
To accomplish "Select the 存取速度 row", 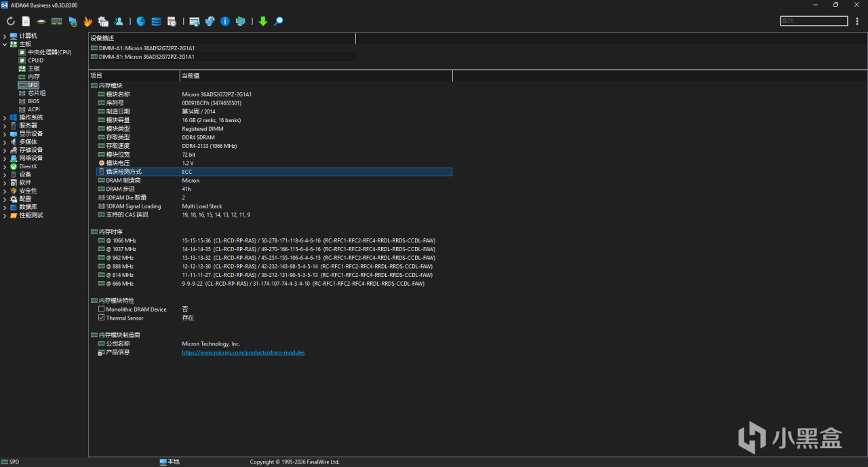I will coord(275,146).
